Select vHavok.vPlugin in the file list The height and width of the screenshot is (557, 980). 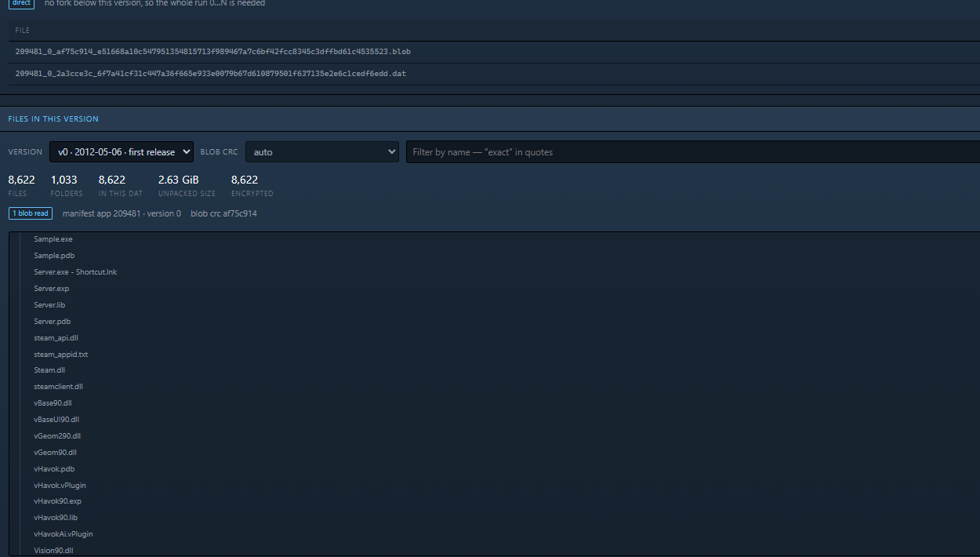point(60,486)
